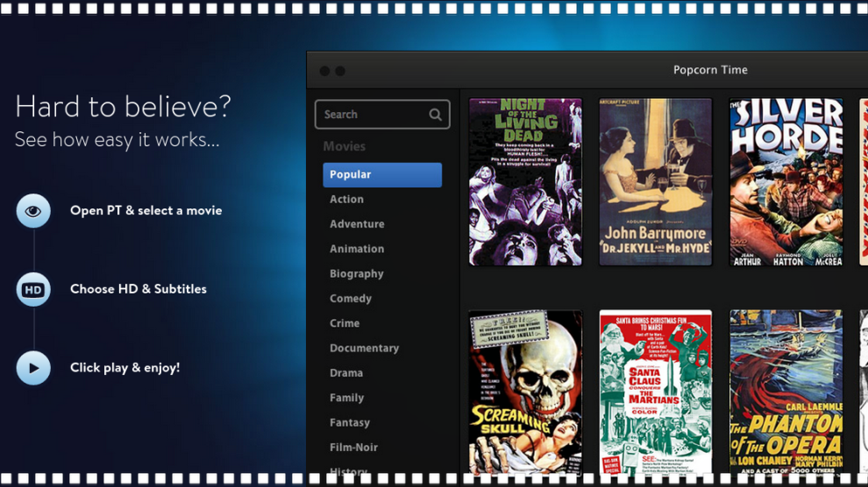Open the Animation genre list
The image size is (868, 487).
pyautogui.click(x=357, y=249)
